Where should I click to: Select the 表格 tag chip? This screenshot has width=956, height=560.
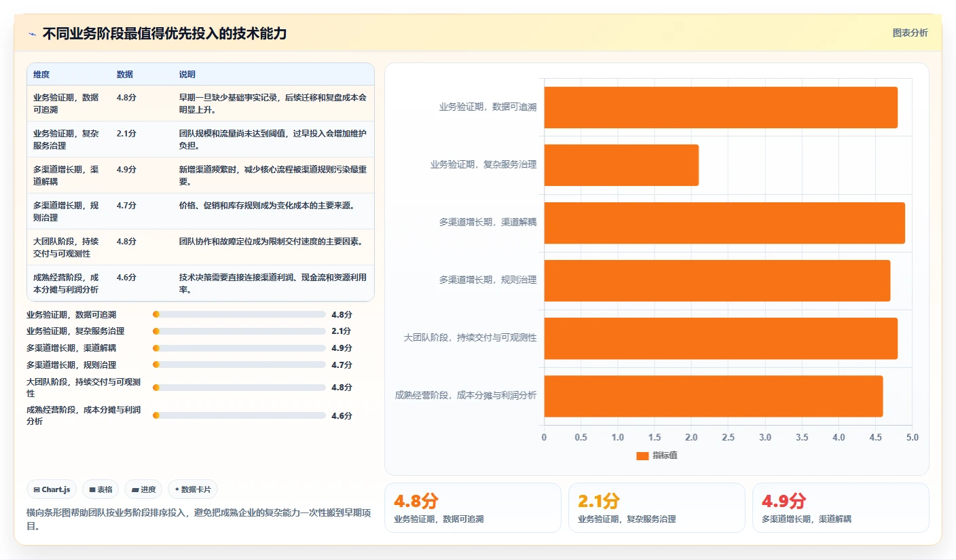[x=100, y=489]
